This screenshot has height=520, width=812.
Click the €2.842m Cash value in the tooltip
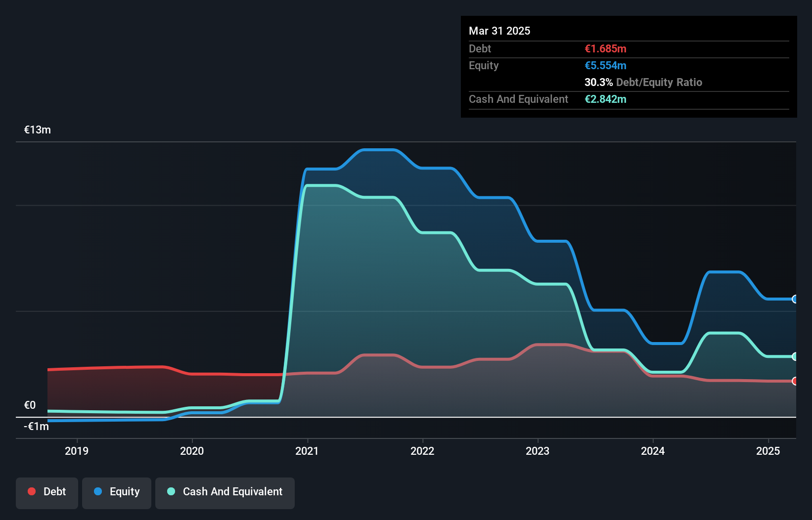pyautogui.click(x=606, y=99)
